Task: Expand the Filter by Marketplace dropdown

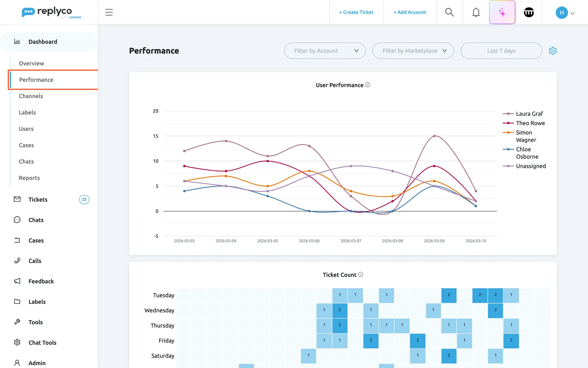Action: point(413,51)
